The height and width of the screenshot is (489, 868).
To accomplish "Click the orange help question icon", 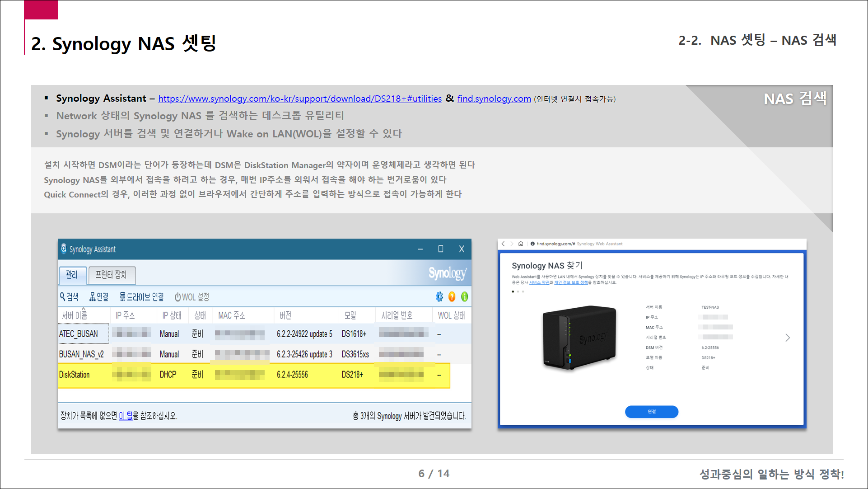I will pos(452,297).
